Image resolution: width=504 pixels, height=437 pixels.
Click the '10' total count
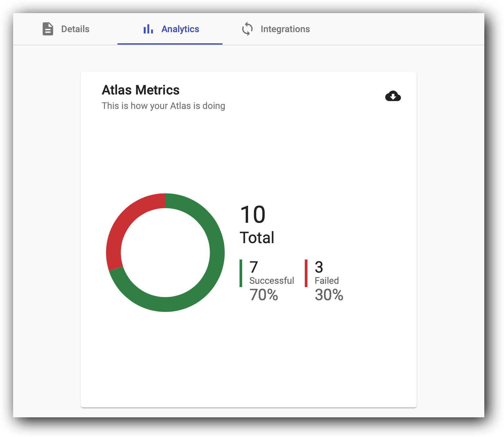click(x=253, y=215)
